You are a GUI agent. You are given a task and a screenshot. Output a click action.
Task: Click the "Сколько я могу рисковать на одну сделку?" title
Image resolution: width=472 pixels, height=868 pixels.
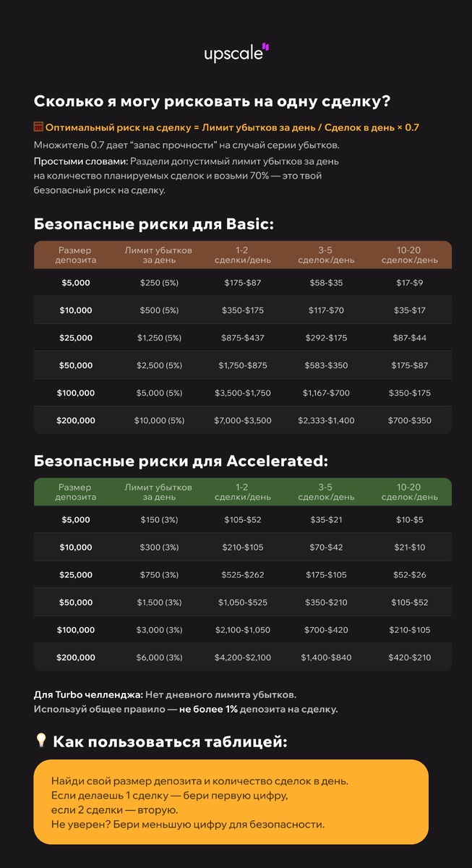click(212, 101)
